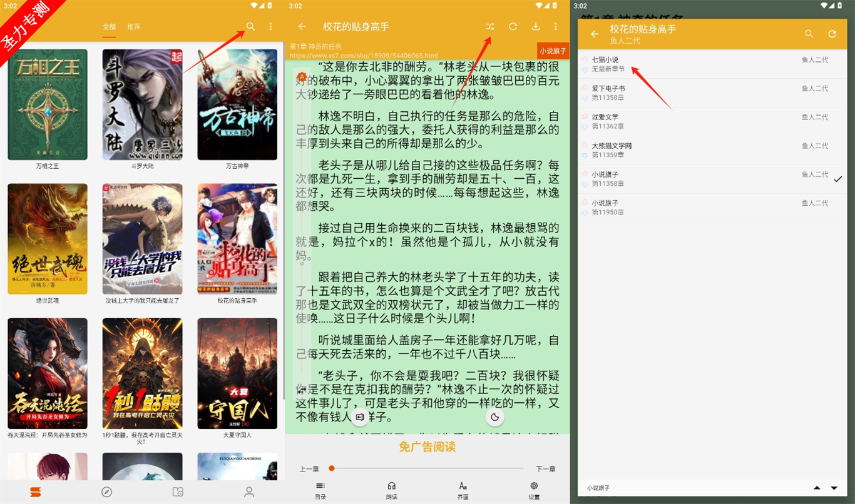This screenshot has height=504, width=855.
Task: Click the source list title 校花的贴身高手
Action: [643, 29]
